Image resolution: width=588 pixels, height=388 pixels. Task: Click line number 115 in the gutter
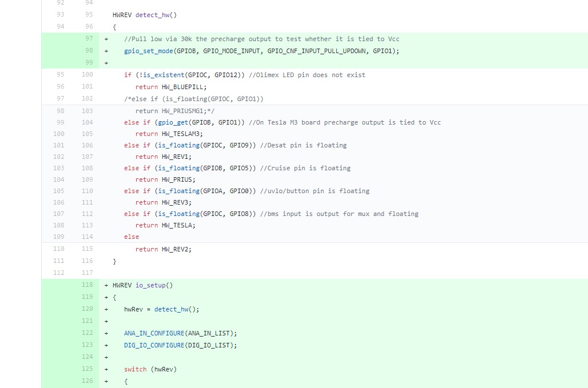[x=87, y=249]
